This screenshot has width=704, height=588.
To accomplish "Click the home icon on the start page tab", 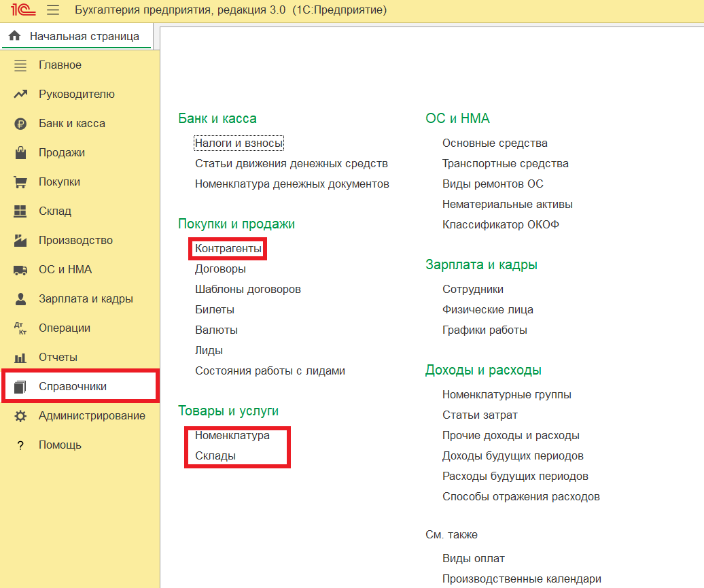I will (x=15, y=35).
